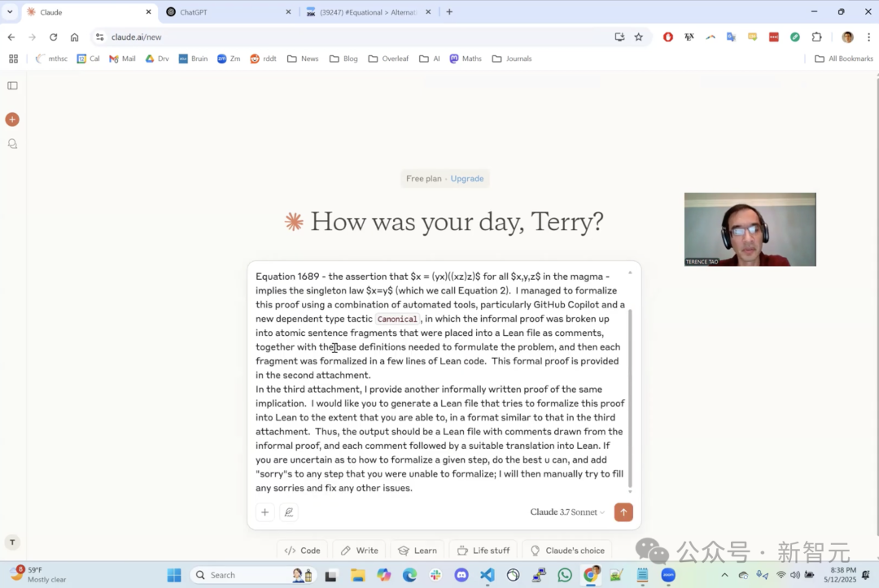The image size is (879, 588).
Task: Go back in browser history
Action: point(11,37)
